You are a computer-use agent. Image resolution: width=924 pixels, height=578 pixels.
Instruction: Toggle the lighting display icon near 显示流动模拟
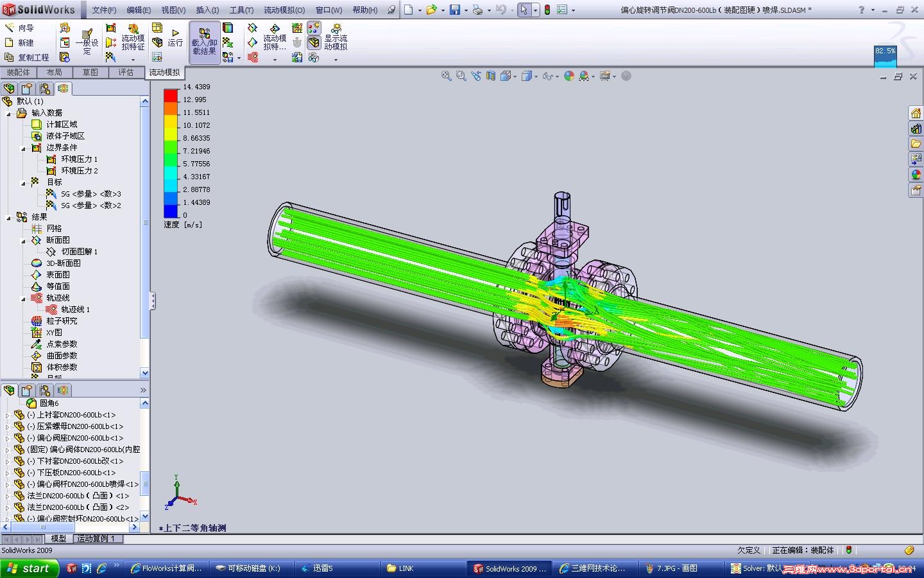coord(314,28)
